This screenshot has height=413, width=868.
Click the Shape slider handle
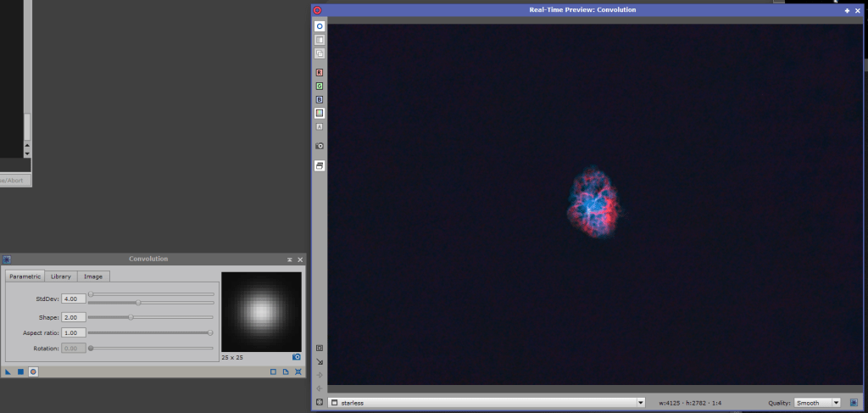(131, 317)
